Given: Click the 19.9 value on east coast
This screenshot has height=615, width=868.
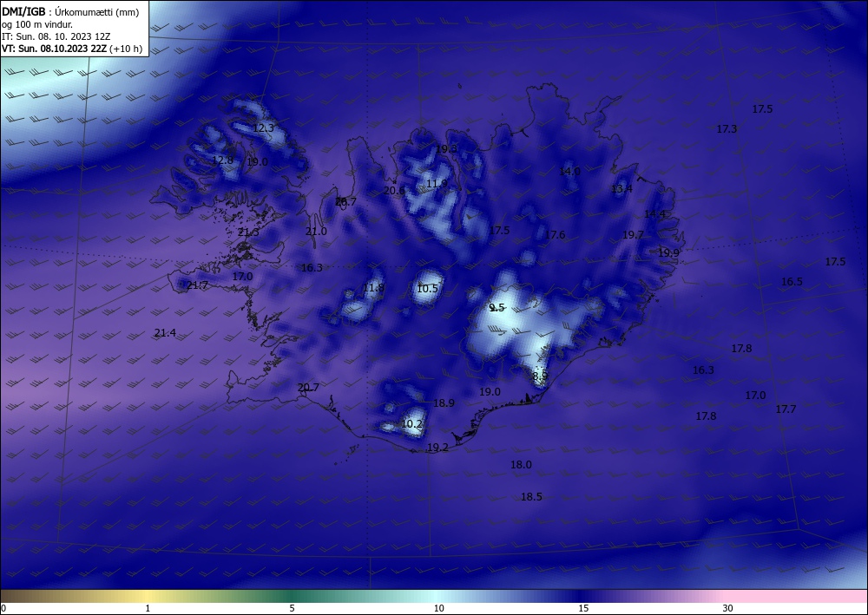Looking at the screenshot, I should tap(668, 253).
